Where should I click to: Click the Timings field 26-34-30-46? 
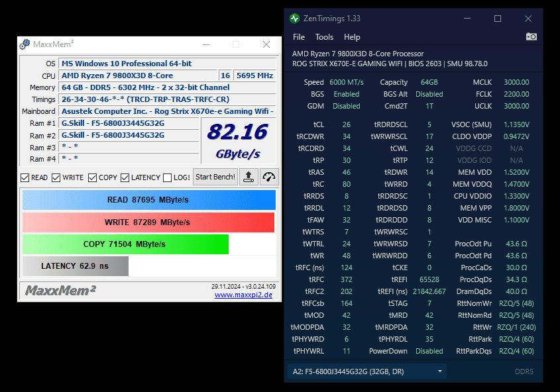pos(167,99)
